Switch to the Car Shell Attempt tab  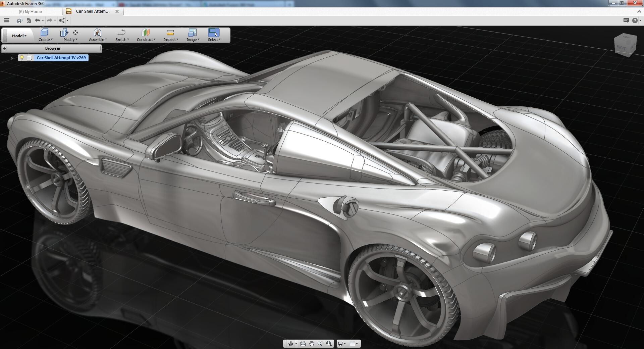(93, 11)
